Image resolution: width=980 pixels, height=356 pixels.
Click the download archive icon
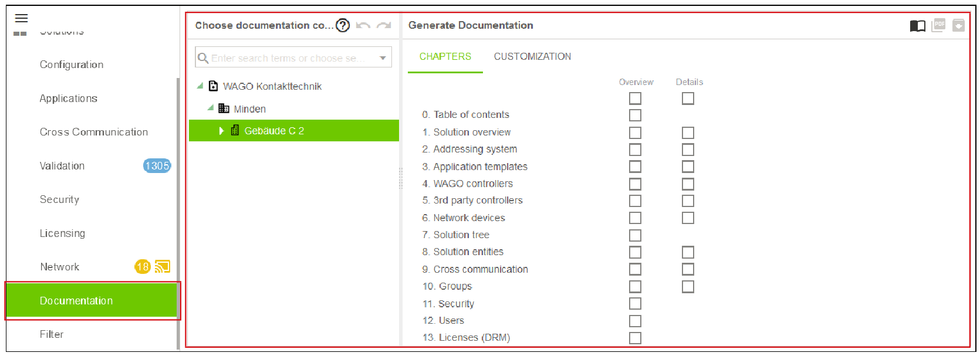click(958, 25)
